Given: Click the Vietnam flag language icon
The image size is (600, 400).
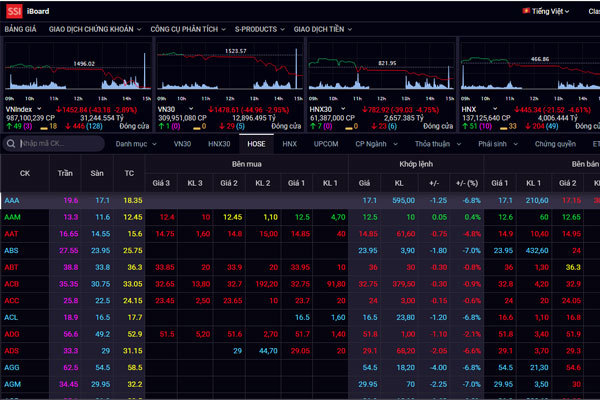Looking at the screenshot, I should point(527,10).
